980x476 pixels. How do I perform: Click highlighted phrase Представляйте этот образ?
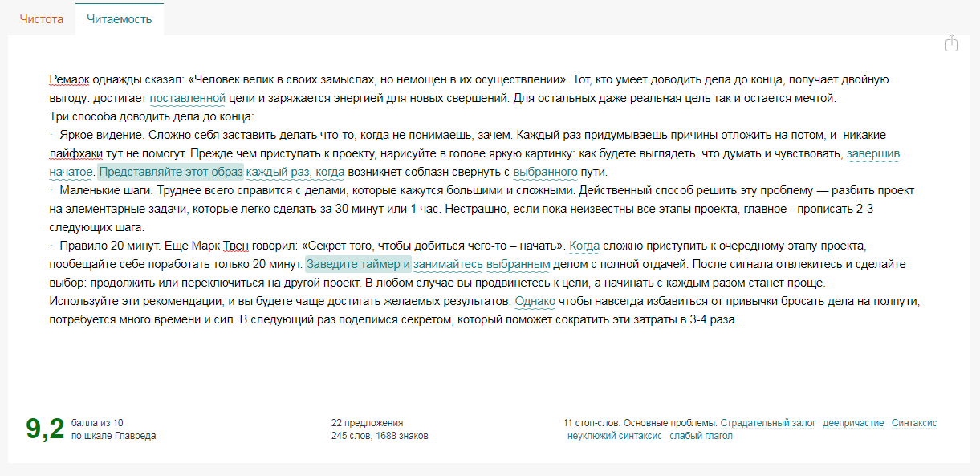click(x=171, y=172)
